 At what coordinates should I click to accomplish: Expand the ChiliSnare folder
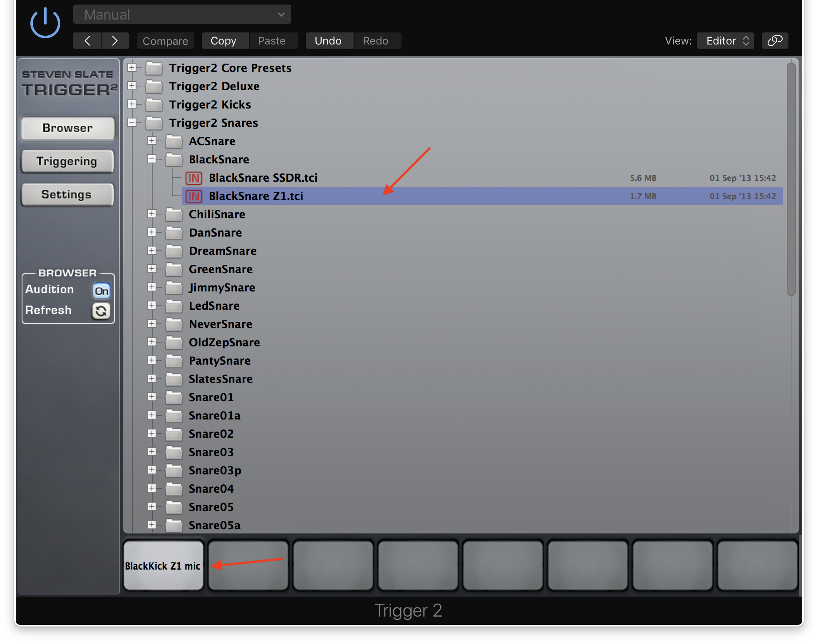(152, 214)
